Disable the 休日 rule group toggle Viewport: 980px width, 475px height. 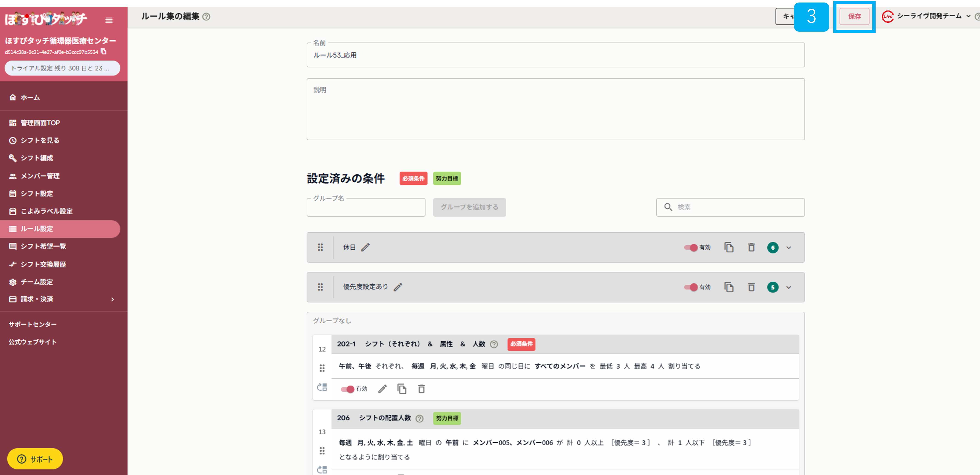pyautogui.click(x=691, y=247)
